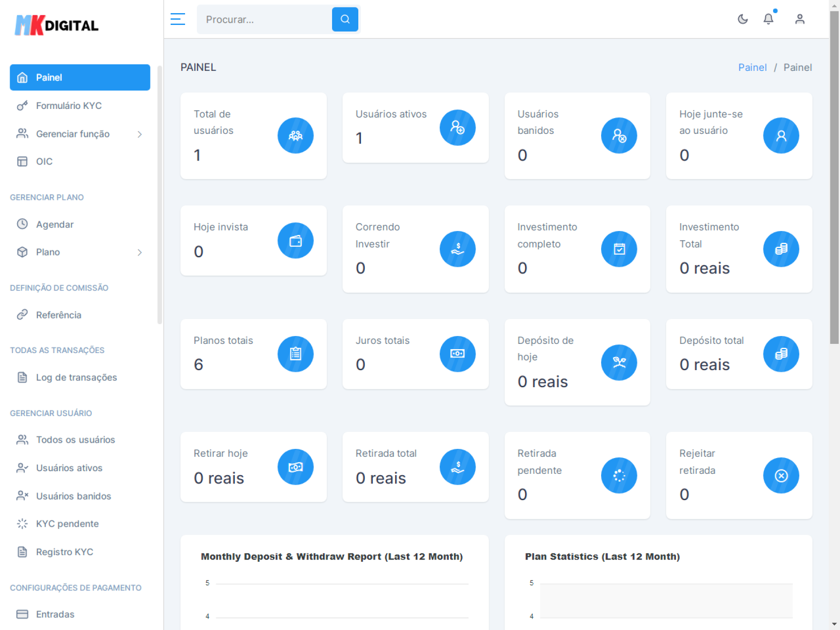Screen dimensions: 840x630
Task: Click the Painel breadcrumb link
Action: (x=752, y=67)
